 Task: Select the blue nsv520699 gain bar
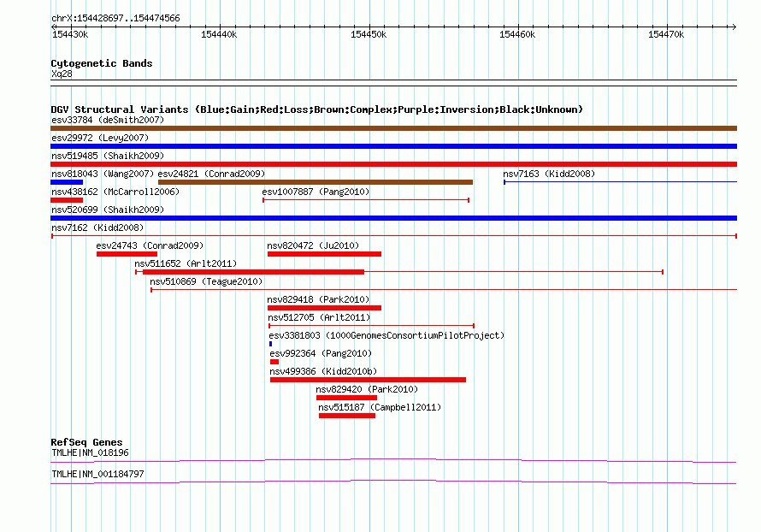click(393, 218)
